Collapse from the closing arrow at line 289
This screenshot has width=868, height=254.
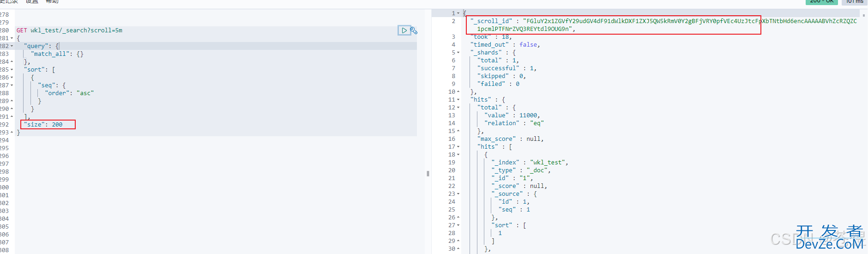click(12, 101)
